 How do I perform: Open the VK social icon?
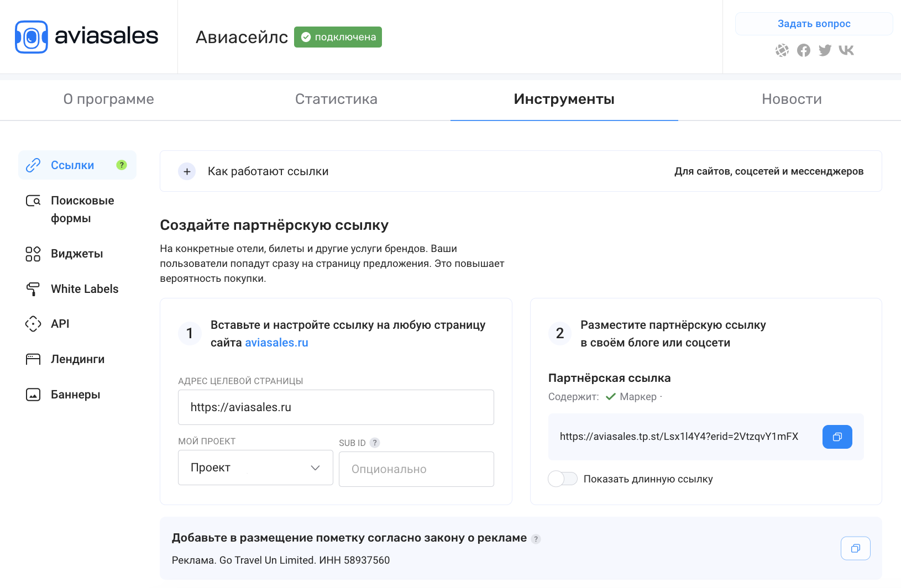[x=846, y=50]
